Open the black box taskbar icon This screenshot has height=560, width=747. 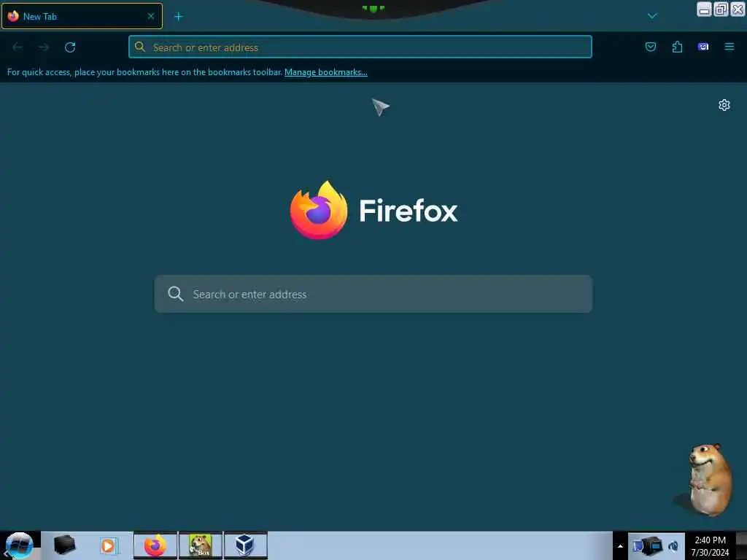point(64,545)
